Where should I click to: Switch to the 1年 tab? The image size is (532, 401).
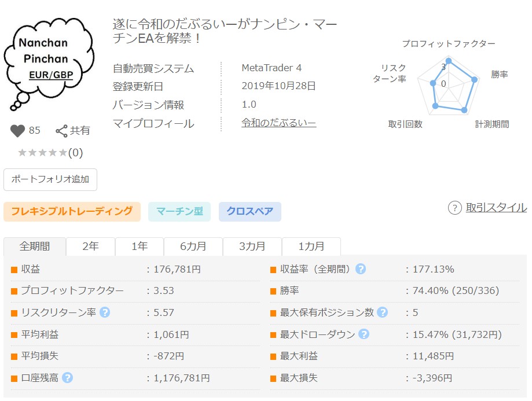(140, 246)
